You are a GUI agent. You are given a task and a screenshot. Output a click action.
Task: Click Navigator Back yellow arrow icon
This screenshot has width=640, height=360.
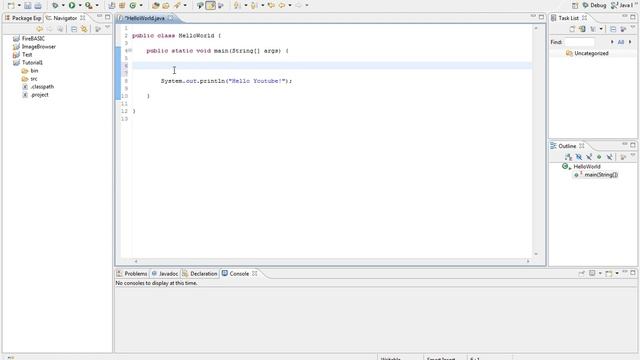tap(40, 29)
